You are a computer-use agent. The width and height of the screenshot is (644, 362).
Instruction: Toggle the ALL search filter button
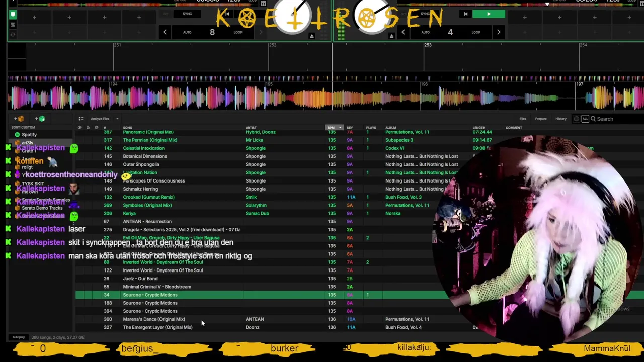(x=585, y=119)
